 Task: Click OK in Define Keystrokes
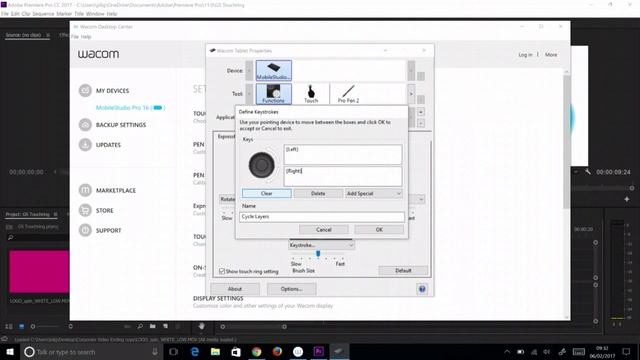pyautogui.click(x=379, y=230)
